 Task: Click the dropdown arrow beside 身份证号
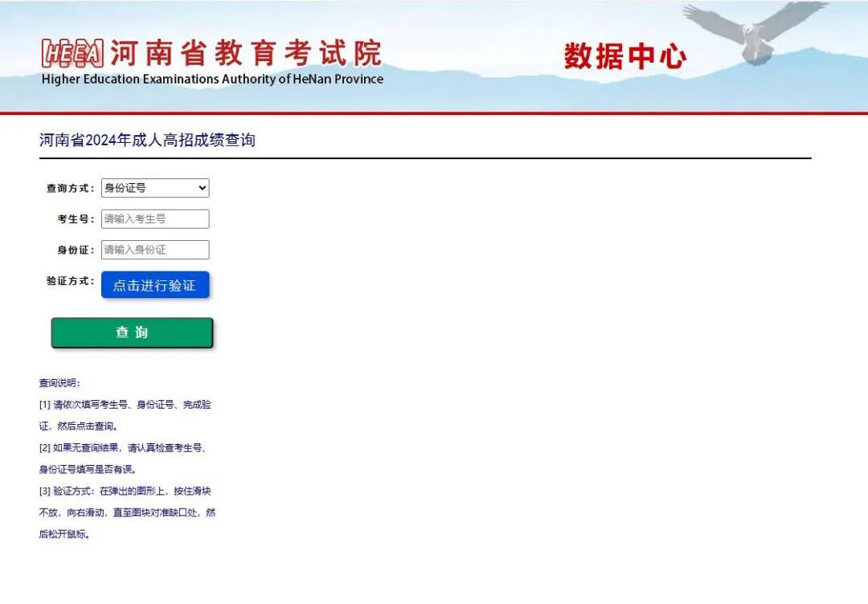202,187
